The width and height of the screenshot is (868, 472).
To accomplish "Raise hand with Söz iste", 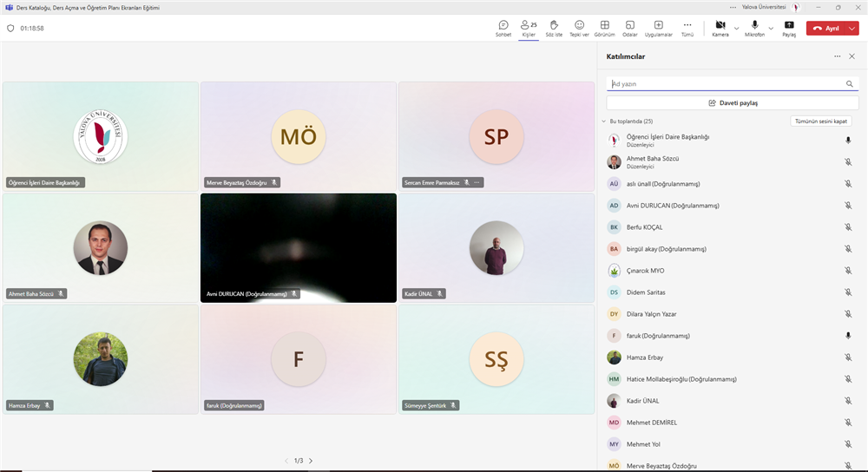I will tap(554, 29).
